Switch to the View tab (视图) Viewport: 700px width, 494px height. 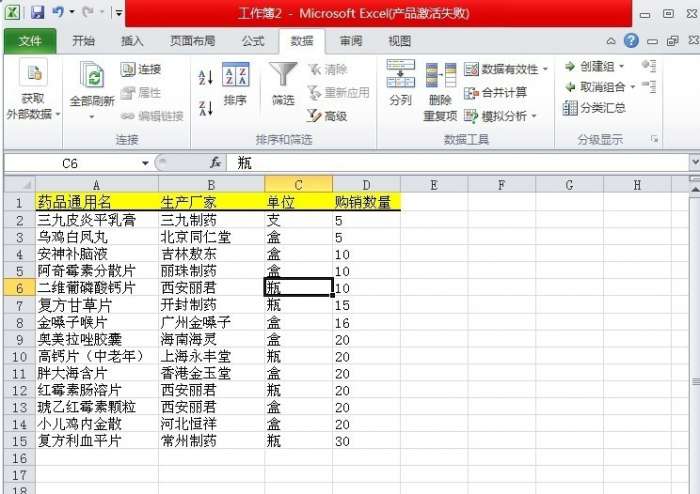pos(399,42)
